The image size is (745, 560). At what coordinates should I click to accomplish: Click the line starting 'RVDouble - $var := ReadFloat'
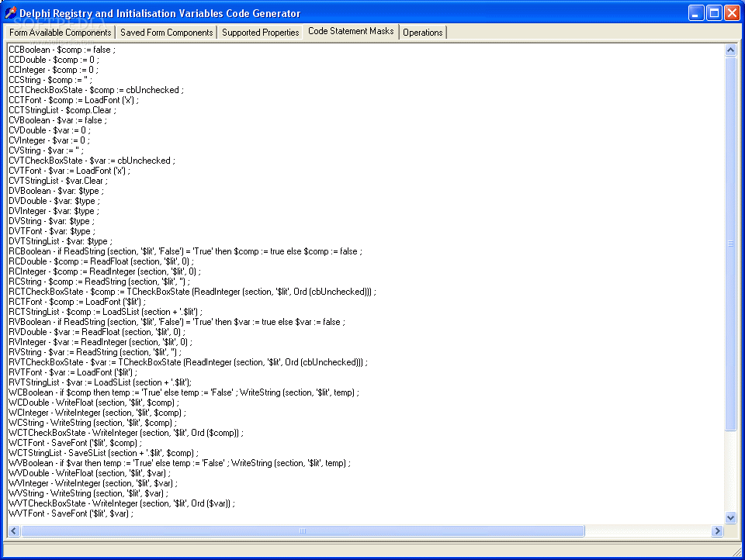click(x=97, y=332)
